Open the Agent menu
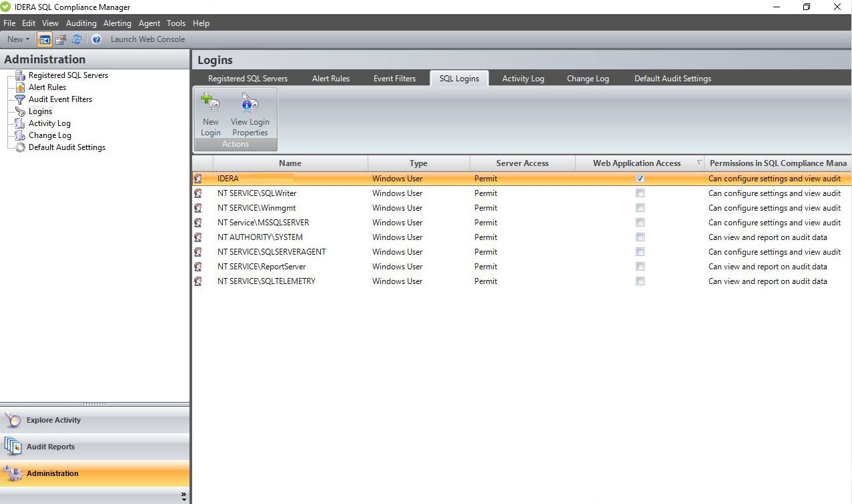The width and height of the screenshot is (852, 504). click(x=149, y=23)
